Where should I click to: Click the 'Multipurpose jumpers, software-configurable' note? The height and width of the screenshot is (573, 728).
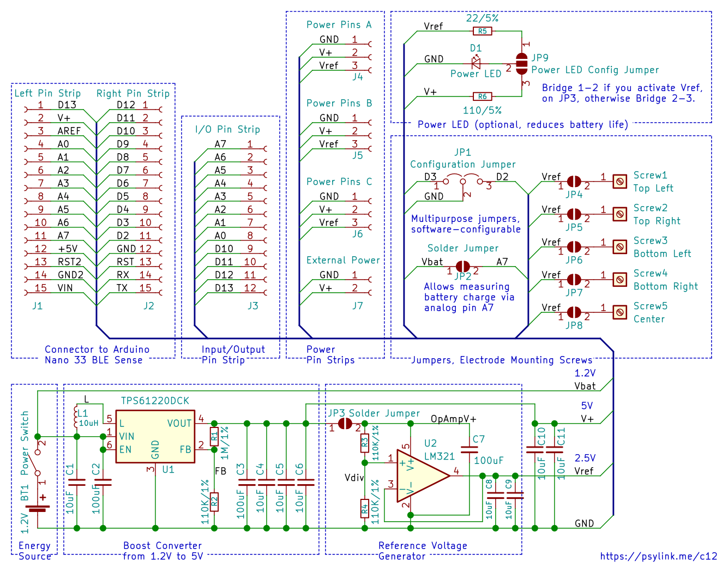point(466,224)
